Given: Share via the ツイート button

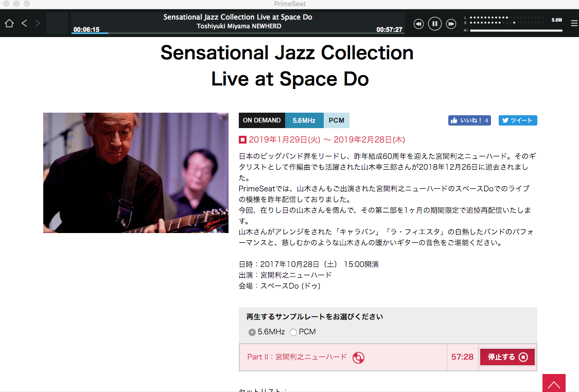Looking at the screenshot, I should (x=518, y=120).
